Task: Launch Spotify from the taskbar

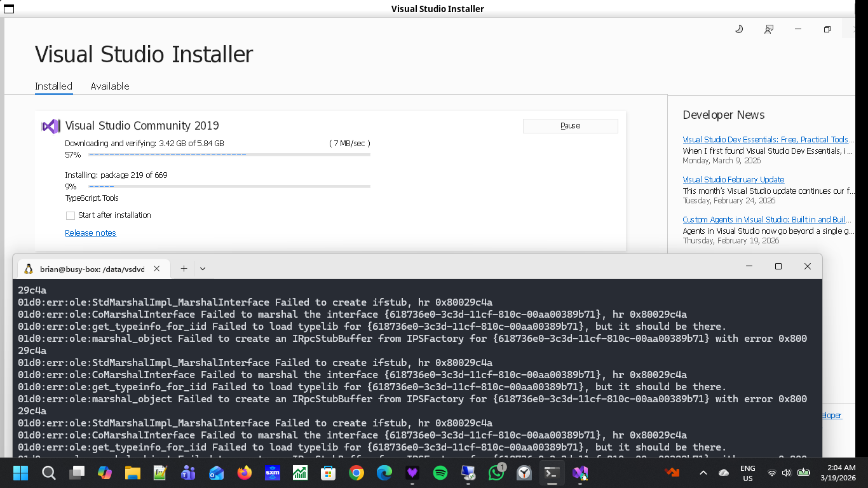Action: pyautogui.click(x=440, y=473)
